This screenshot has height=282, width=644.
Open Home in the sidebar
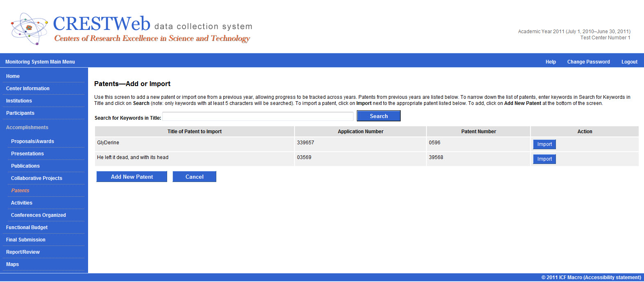coord(13,76)
